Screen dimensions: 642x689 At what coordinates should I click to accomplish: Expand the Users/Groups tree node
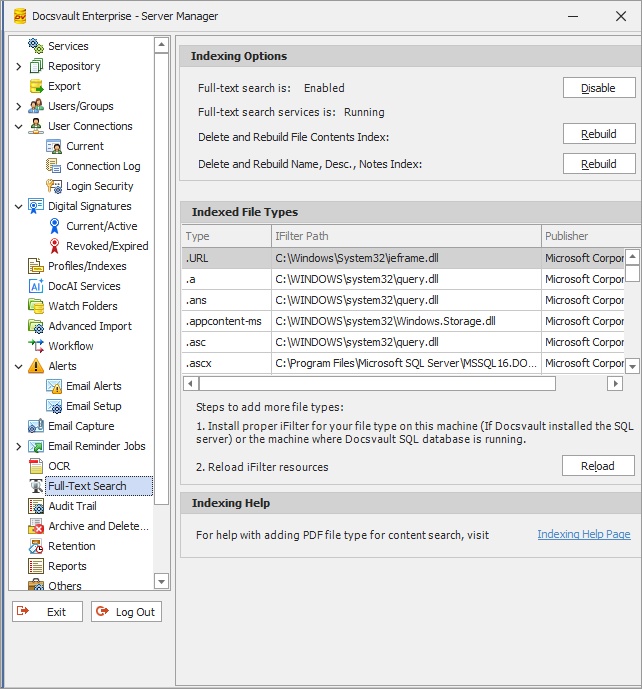(x=18, y=106)
